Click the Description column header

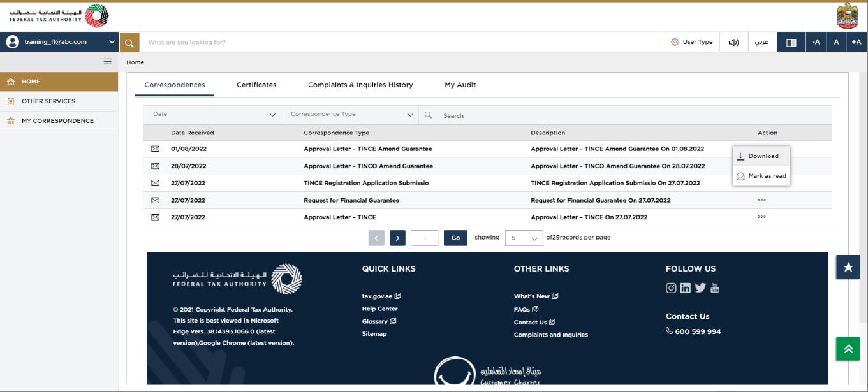(548, 133)
